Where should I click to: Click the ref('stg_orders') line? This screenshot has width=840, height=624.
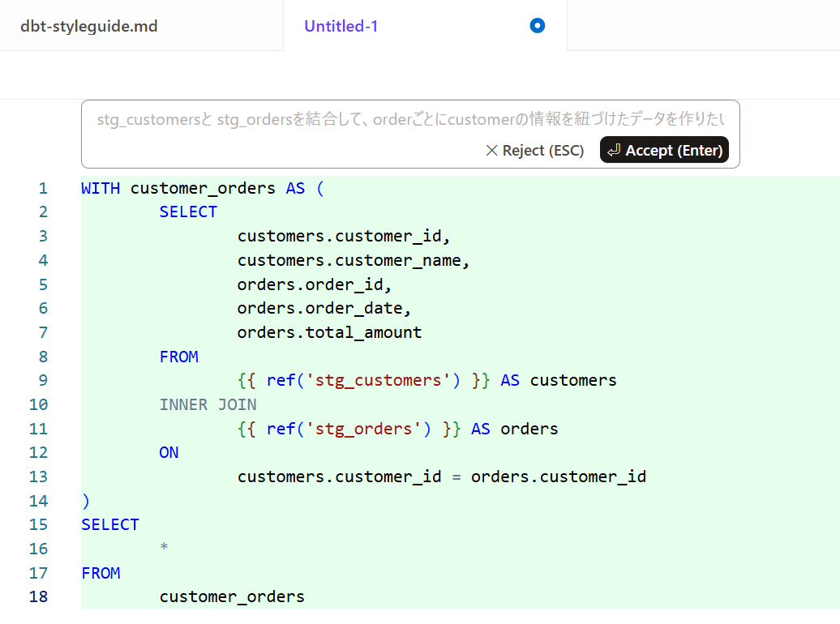[x=397, y=429]
